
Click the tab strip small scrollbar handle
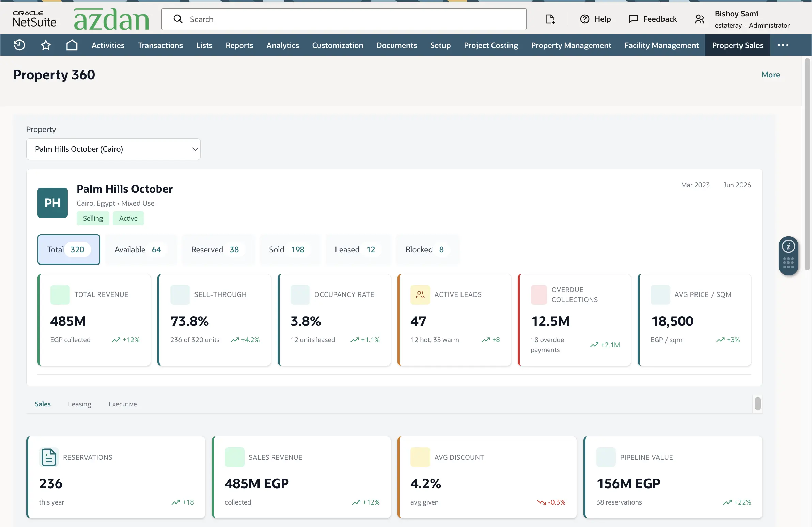click(x=758, y=403)
